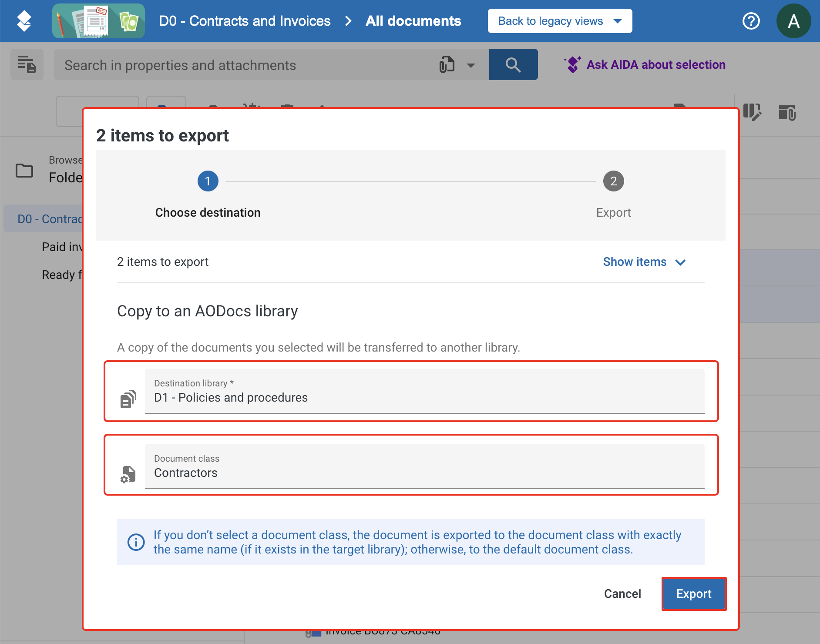Expand the search scope dropdown arrow
The width and height of the screenshot is (820, 644).
click(470, 65)
